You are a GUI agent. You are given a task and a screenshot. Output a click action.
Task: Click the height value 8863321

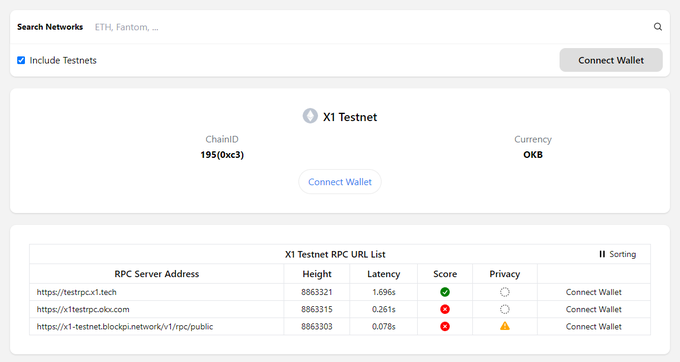point(317,292)
